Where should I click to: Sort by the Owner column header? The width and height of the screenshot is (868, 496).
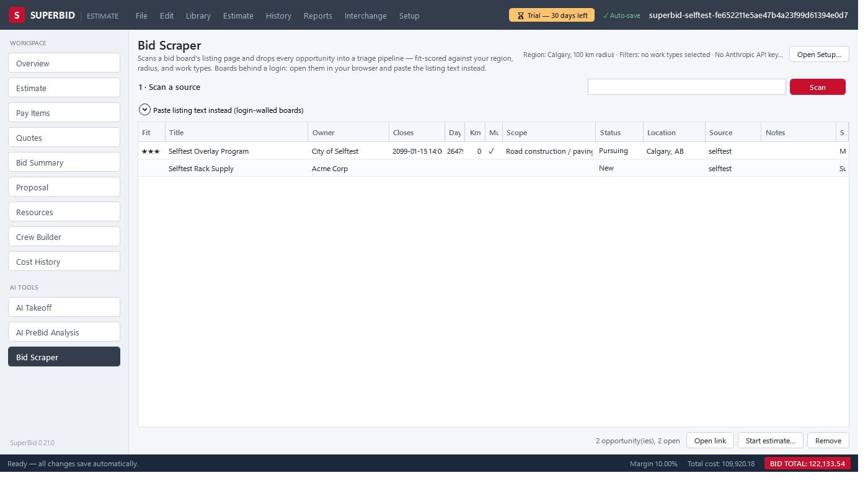tap(348, 132)
